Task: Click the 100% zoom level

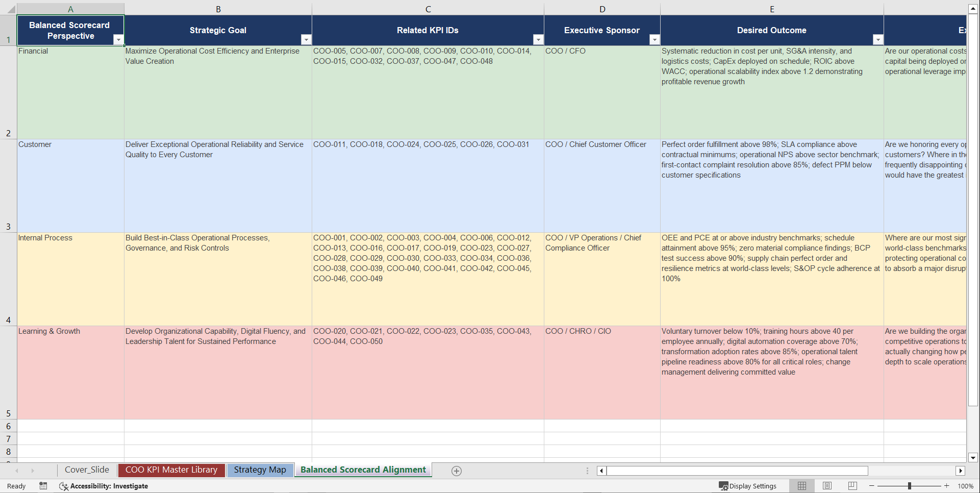Action: point(965,486)
